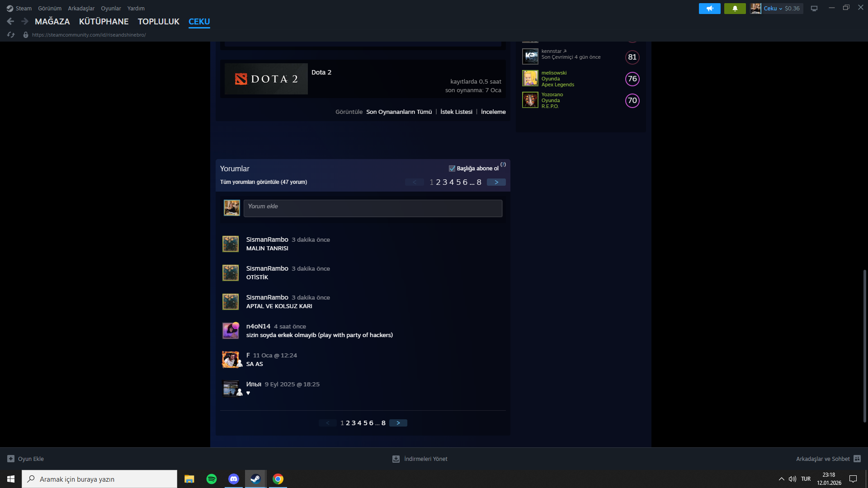Open the Windows Start menu
This screenshot has width=868, height=488.
pos(11,479)
